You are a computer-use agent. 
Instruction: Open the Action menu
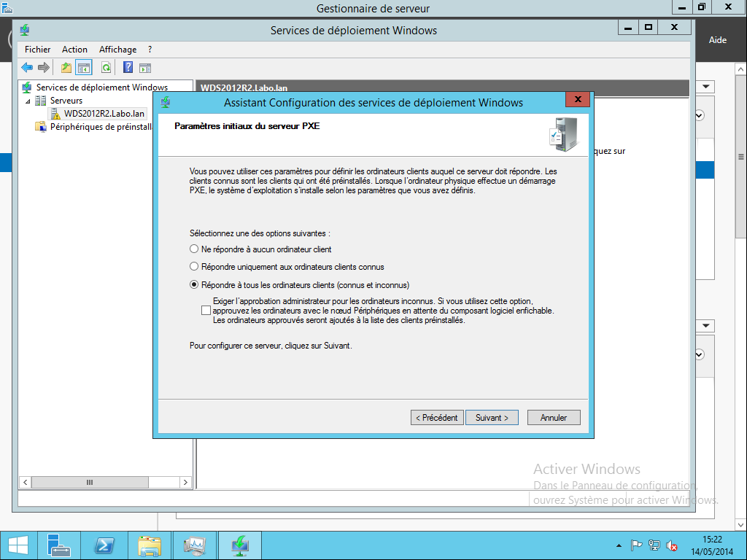click(74, 50)
